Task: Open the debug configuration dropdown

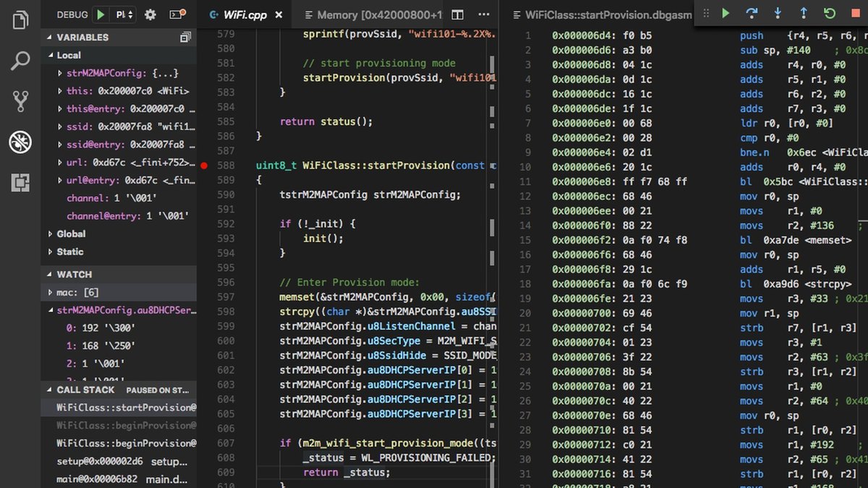Action: [x=124, y=14]
